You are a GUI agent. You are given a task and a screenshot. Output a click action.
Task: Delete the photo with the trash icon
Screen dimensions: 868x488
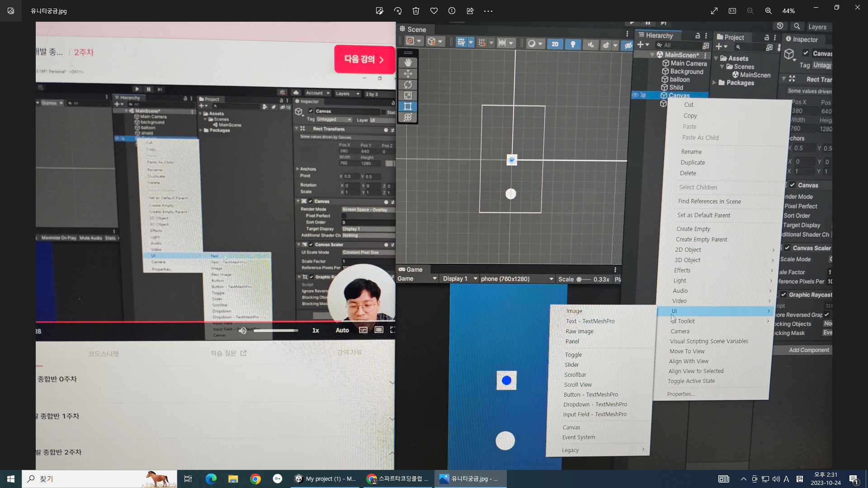point(416,11)
